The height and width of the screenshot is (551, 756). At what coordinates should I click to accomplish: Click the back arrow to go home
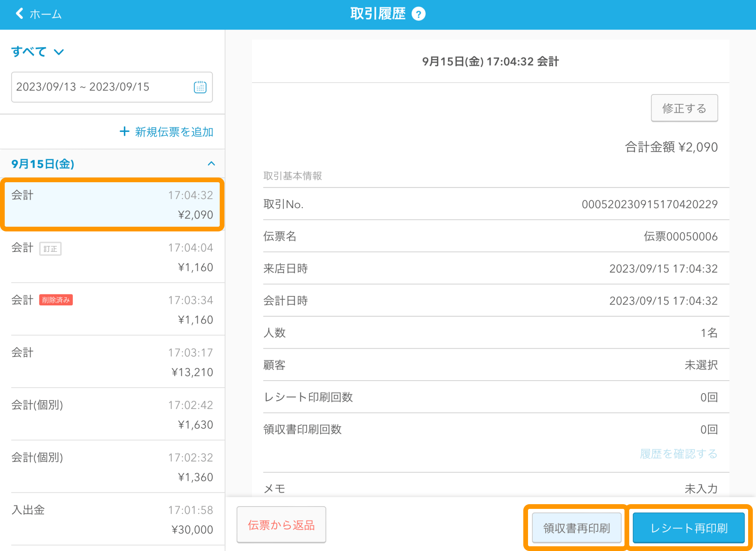(x=20, y=14)
